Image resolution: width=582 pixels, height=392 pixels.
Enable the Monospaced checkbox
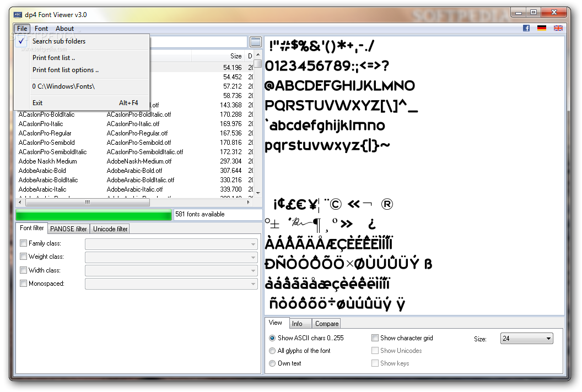click(23, 284)
